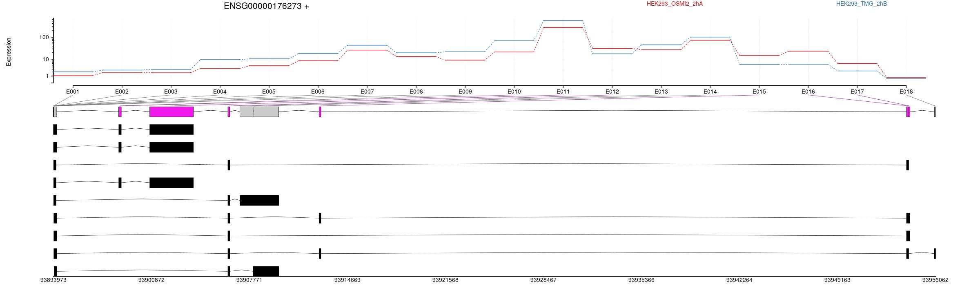Click genomic coordinate 93949163
Screen dimensions: 980x286
pos(837,280)
